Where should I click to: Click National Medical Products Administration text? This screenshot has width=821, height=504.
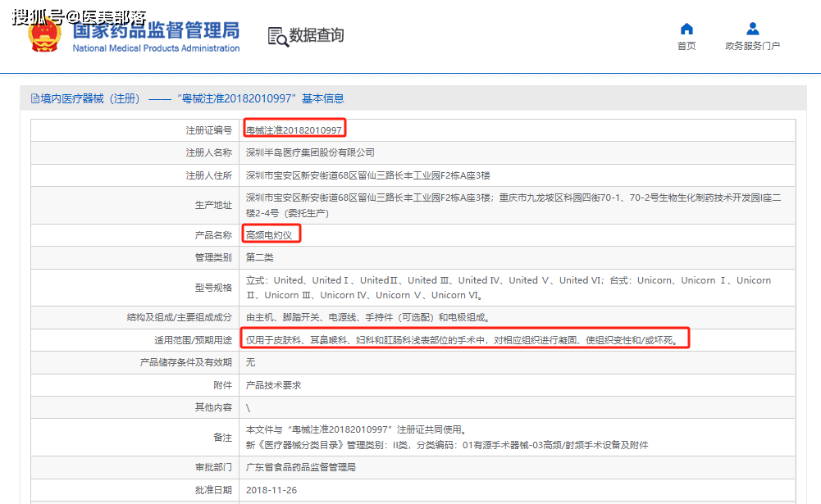tap(156, 48)
